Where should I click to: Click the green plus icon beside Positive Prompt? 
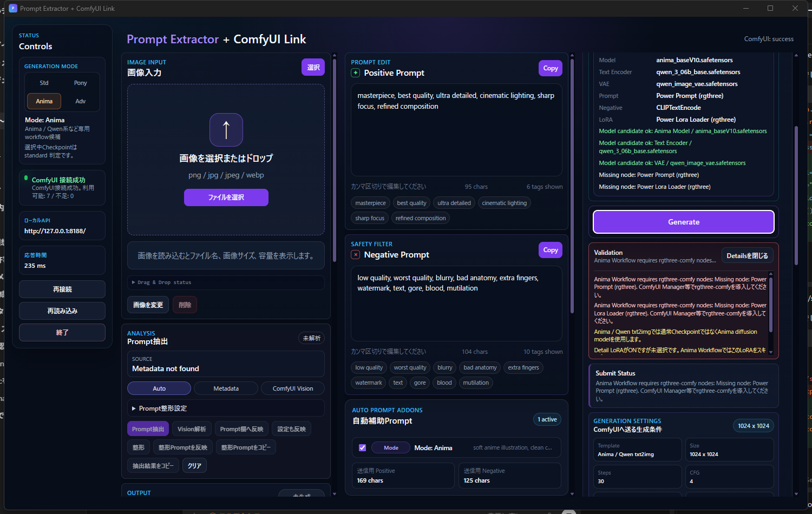(x=355, y=73)
